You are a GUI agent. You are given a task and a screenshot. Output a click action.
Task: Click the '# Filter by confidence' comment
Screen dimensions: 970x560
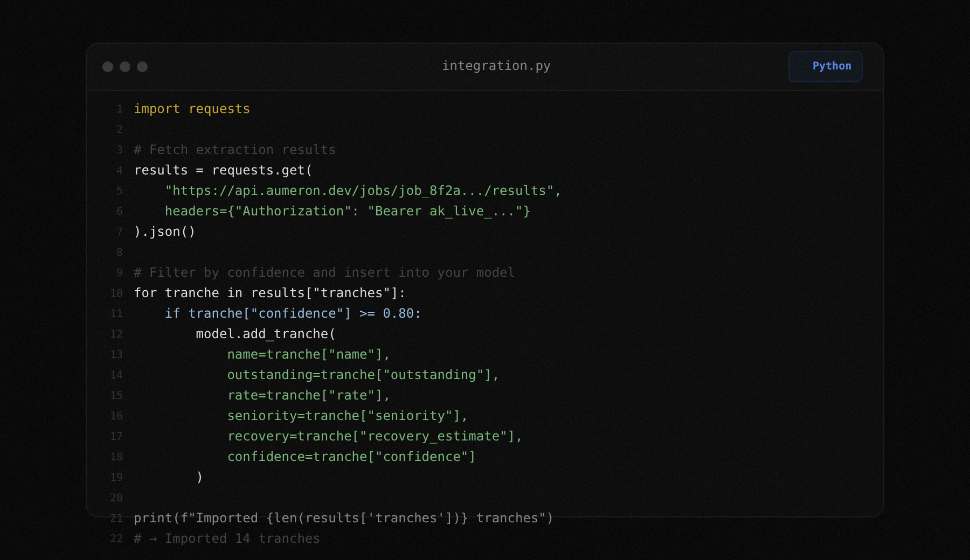(324, 272)
